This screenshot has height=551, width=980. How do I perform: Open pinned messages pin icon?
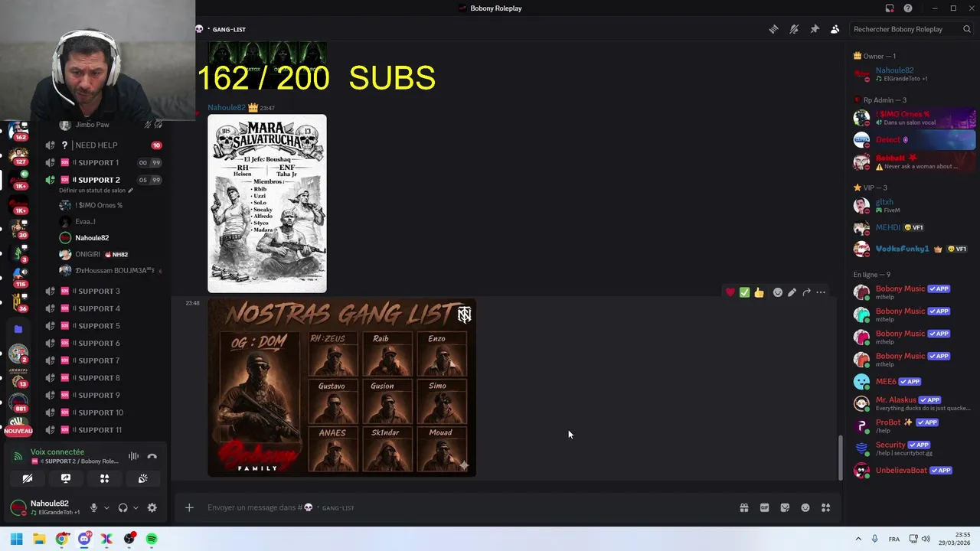[815, 29]
